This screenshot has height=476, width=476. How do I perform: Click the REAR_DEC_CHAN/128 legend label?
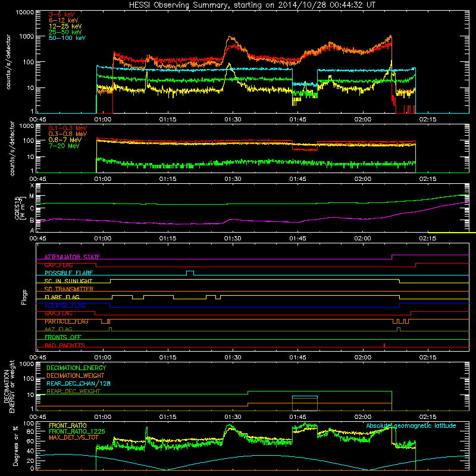click(x=79, y=383)
